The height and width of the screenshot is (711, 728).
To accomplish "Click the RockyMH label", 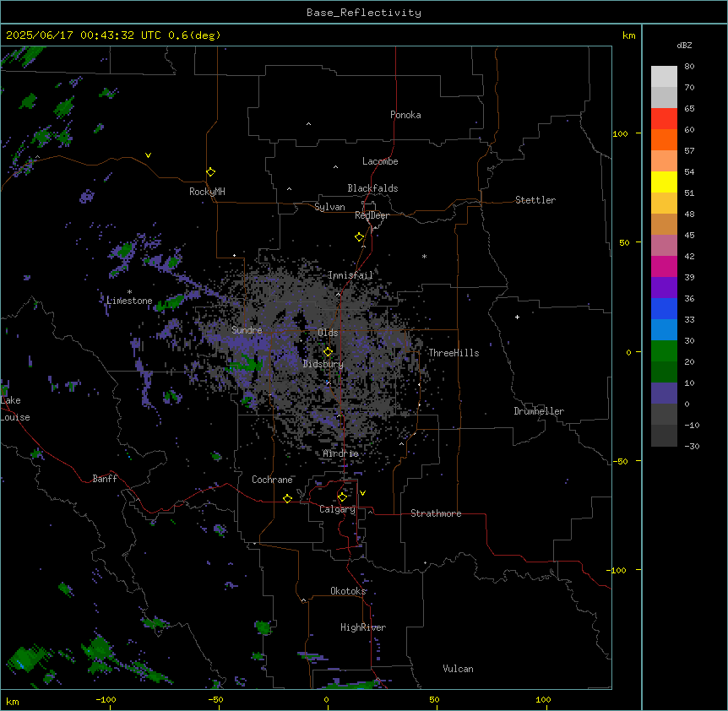I will 207,192.
